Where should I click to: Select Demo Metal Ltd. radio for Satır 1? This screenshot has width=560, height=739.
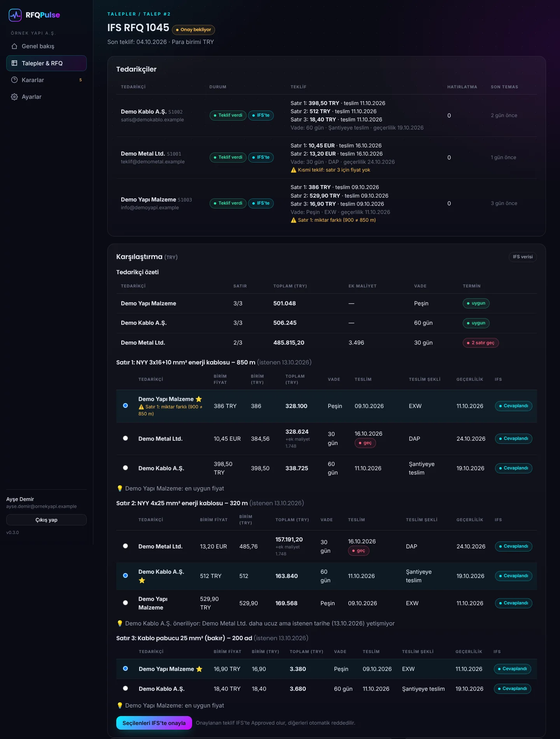click(125, 438)
